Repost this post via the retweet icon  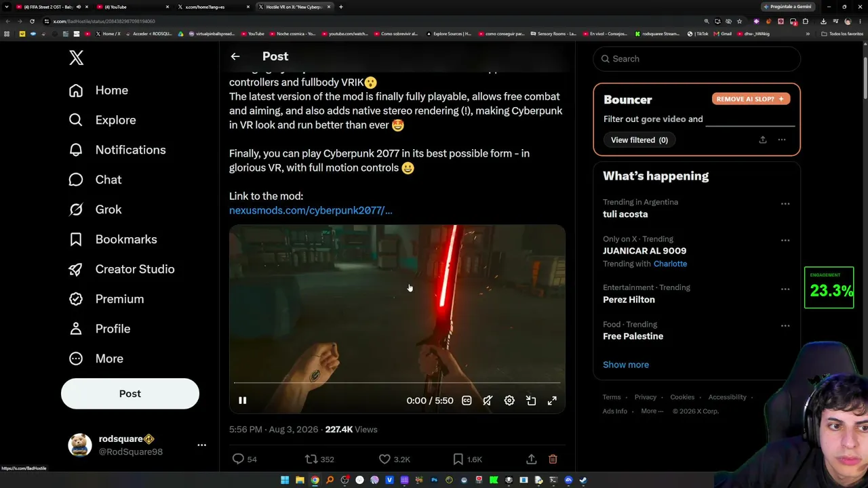[x=311, y=459]
